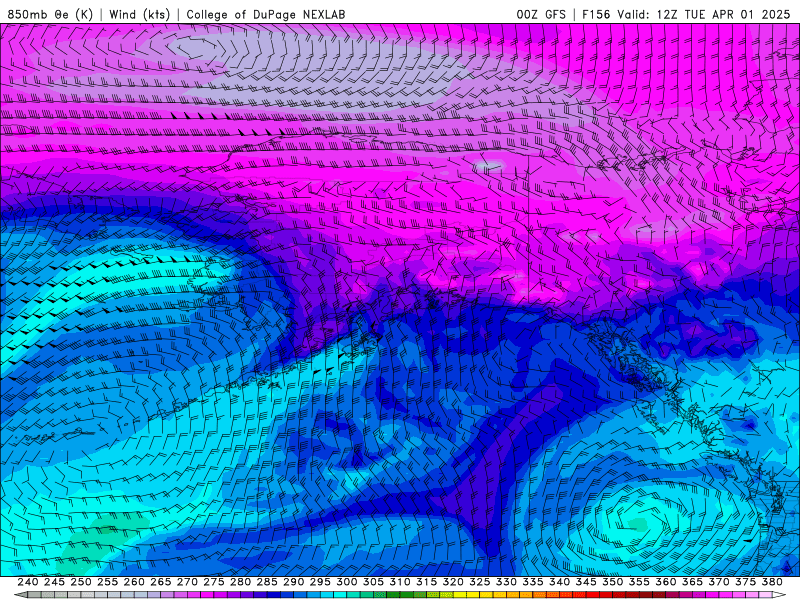Click the 300 label on the color scale
The width and height of the screenshot is (800, 600).
pyautogui.click(x=346, y=582)
